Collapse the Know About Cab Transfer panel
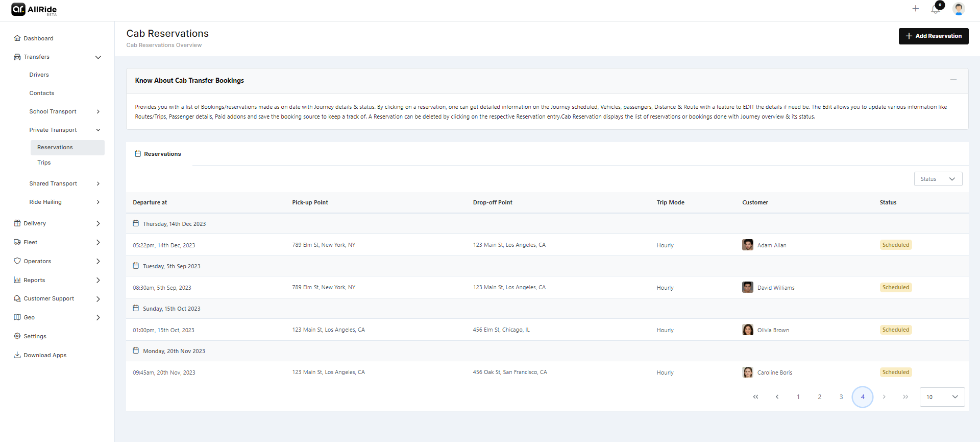 pyautogui.click(x=953, y=80)
